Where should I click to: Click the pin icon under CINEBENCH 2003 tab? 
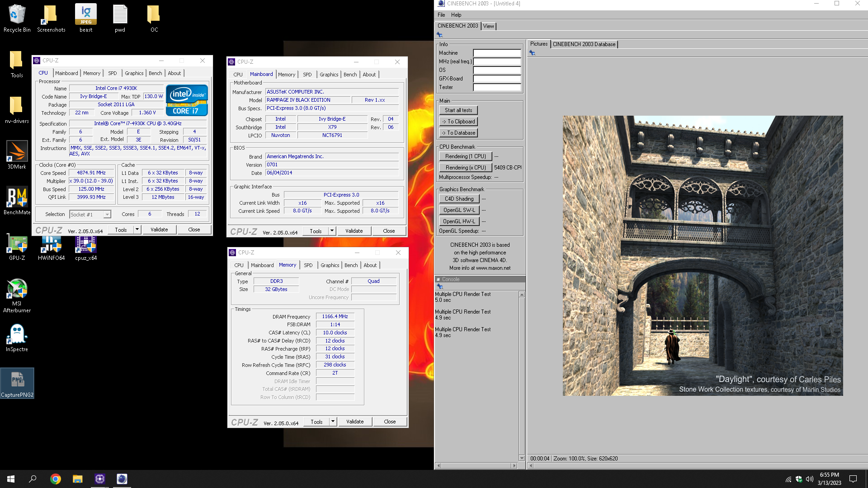(439, 35)
